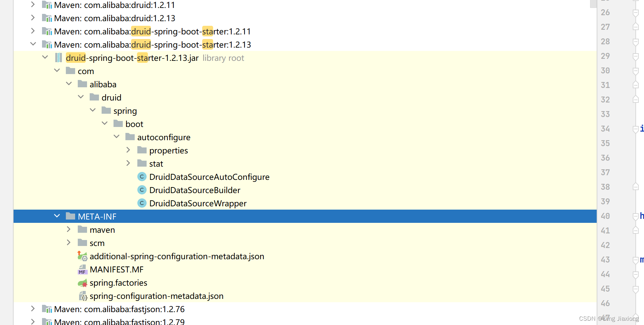Click the properties folder icon
The height and width of the screenshot is (325, 644).
pyautogui.click(x=142, y=150)
